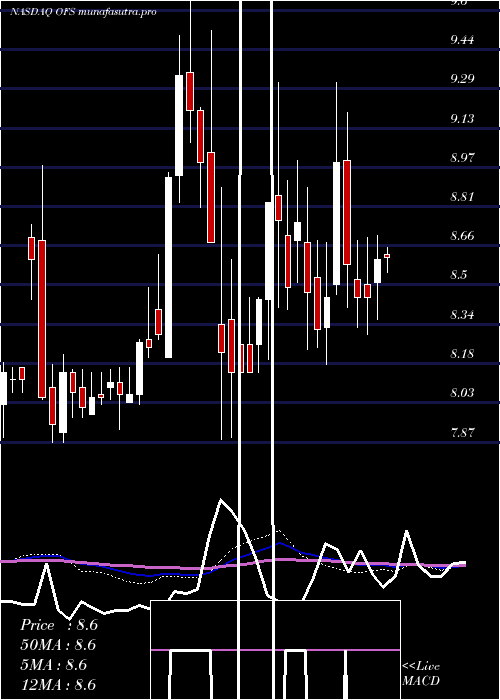Click the 9.29 price axis label
500x700 pixels.
click(462, 79)
